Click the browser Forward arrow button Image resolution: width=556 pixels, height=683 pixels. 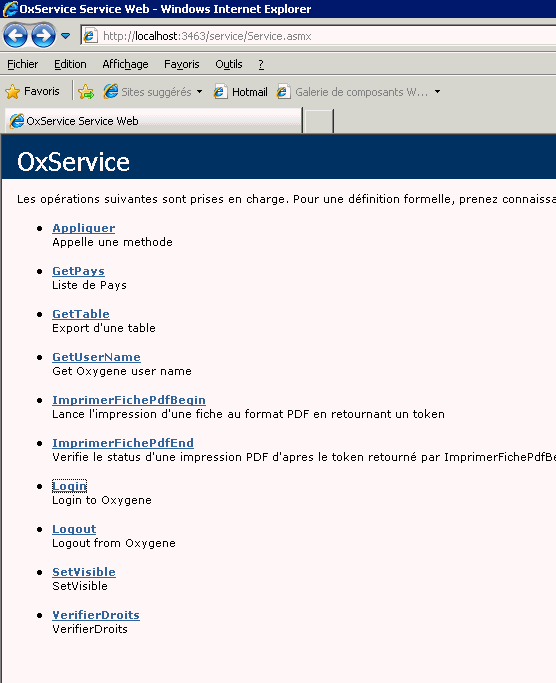pyautogui.click(x=43, y=36)
